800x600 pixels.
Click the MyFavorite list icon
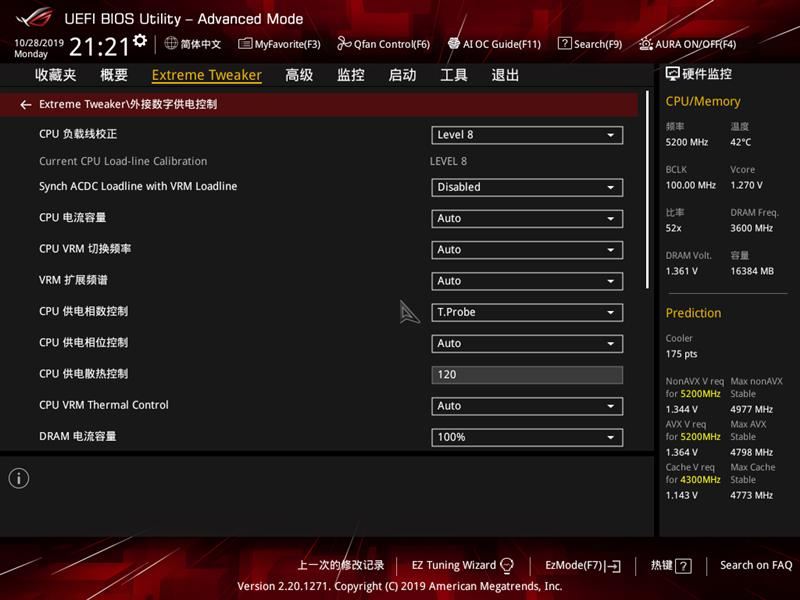pos(245,44)
